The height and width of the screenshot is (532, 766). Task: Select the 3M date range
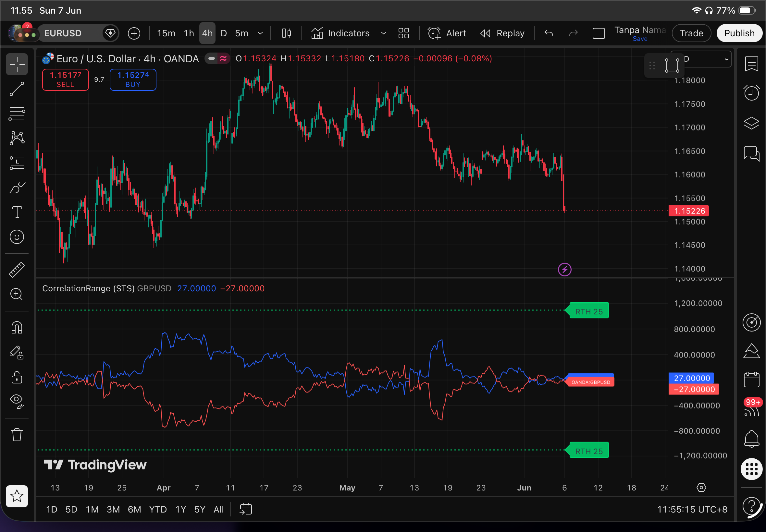(113, 509)
